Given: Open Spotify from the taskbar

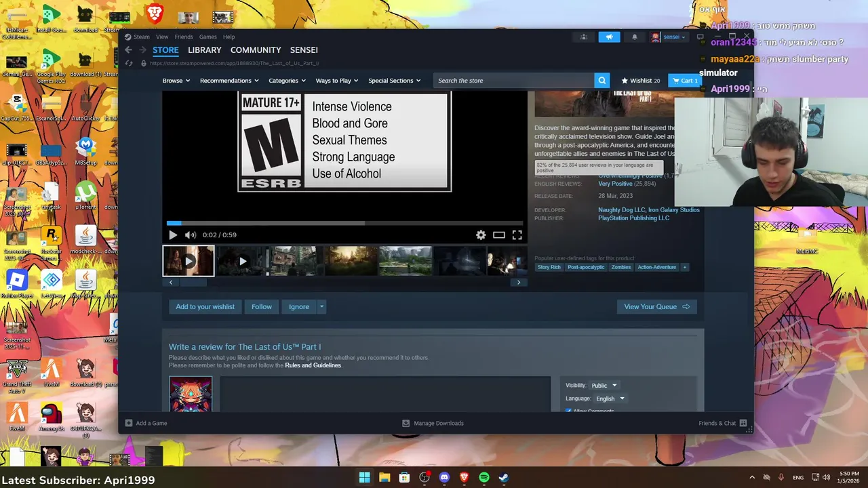Looking at the screenshot, I should point(484,477).
